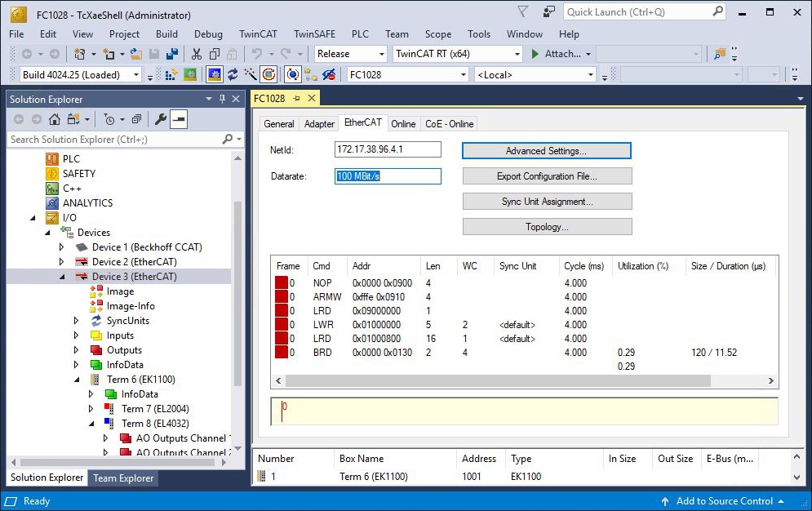This screenshot has height=511, width=812.
Task: Click the notification filter funnel icon
Action: point(523,12)
